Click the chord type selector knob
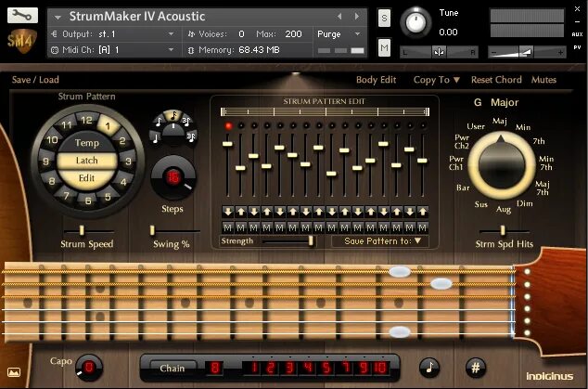This screenshot has width=588, height=389. click(x=502, y=165)
